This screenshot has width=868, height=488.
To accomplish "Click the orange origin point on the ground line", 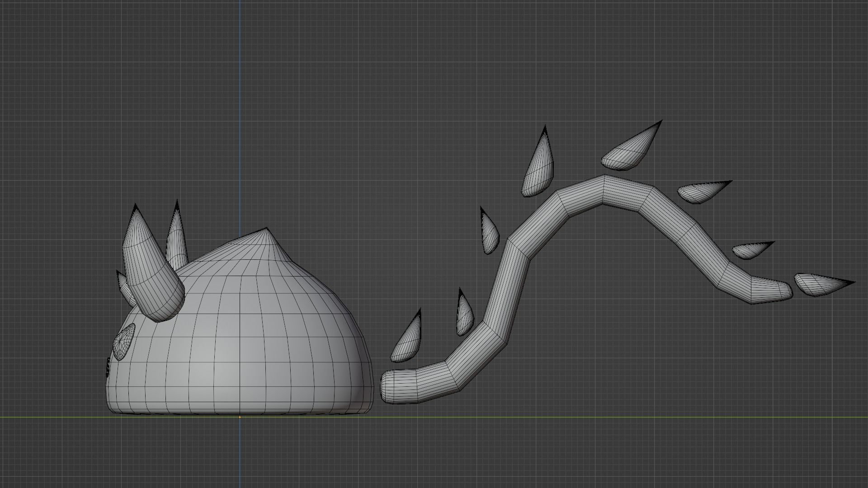I will 240,417.
